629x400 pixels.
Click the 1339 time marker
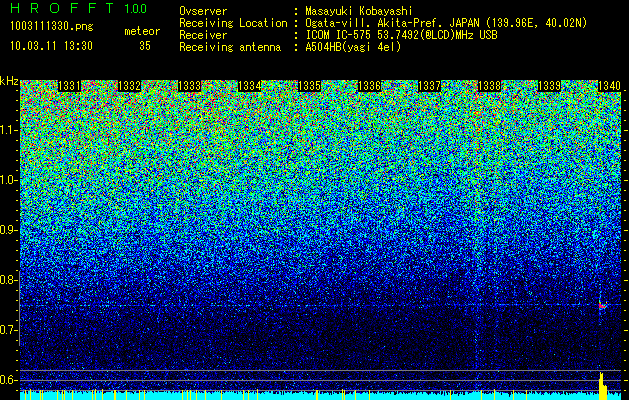(x=549, y=86)
